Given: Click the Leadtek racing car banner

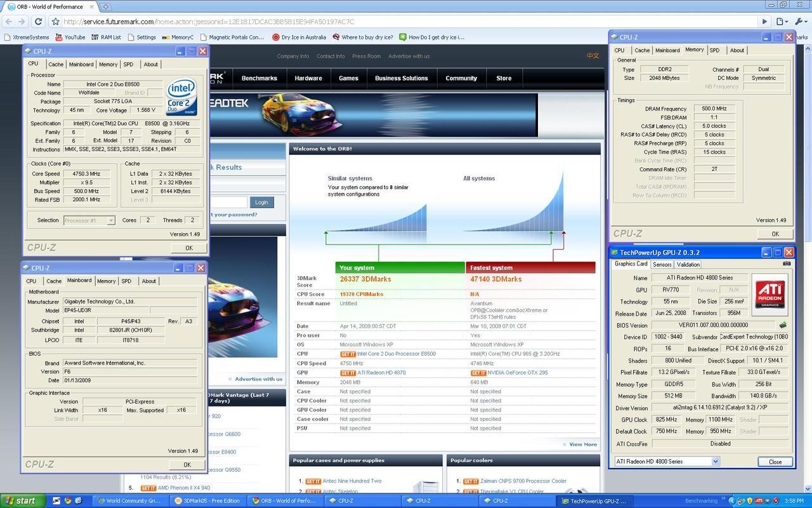Looking at the screenshot, I should tap(374, 115).
